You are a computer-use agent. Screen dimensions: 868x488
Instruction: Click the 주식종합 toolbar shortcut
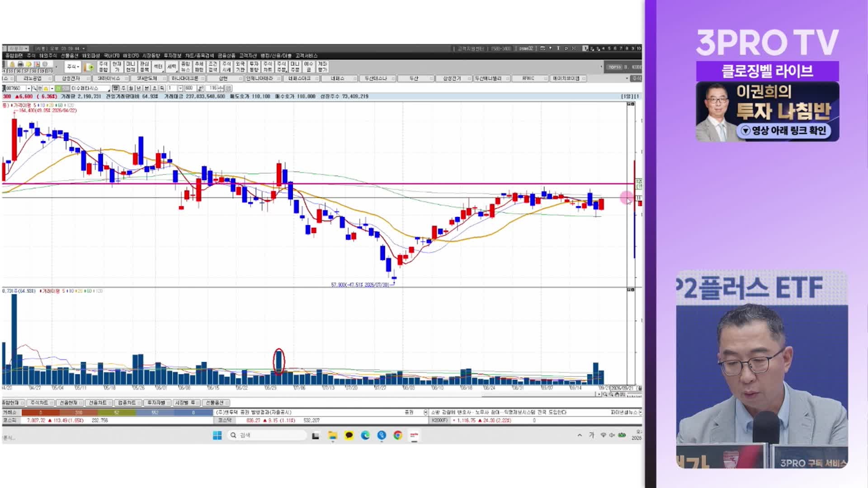coord(103,67)
